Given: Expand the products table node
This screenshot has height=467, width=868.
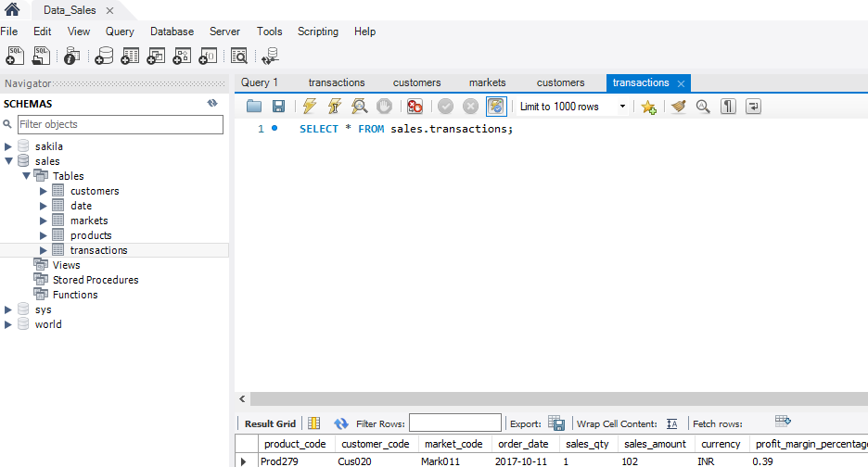Looking at the screenshot, I should 44,235.
